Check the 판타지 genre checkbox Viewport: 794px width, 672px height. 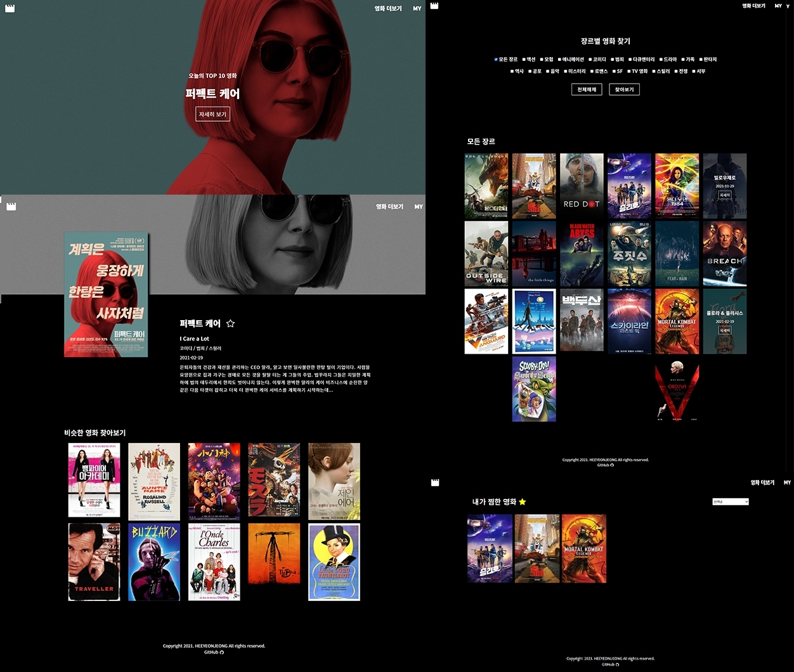[701, 60]
